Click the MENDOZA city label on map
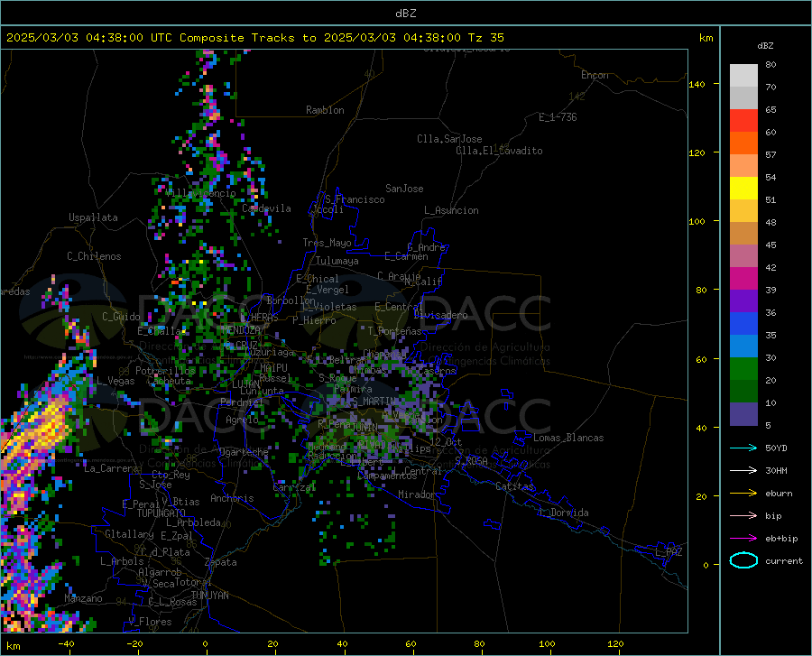The width and height of the screenshot is (812, 656). pyautogui.click(x=241, y=330)
